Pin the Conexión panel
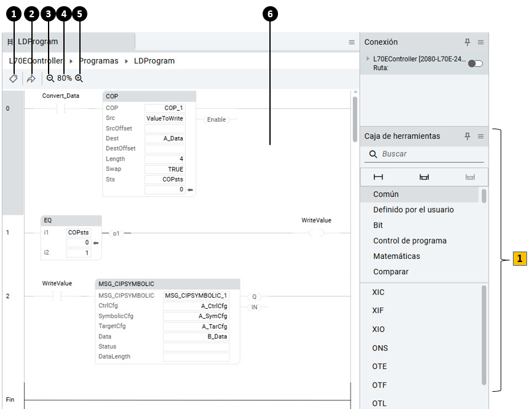Viewport: 532px width, 409px height. (467, 42)
